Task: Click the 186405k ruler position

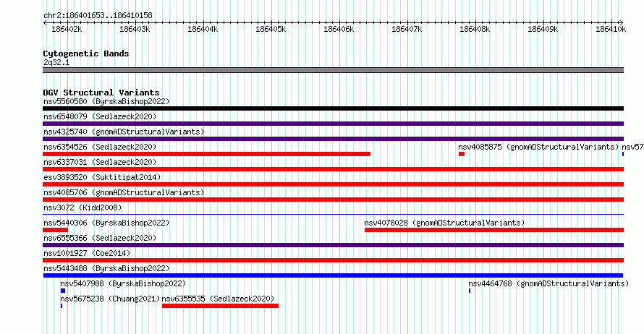Action: (271, 29)
